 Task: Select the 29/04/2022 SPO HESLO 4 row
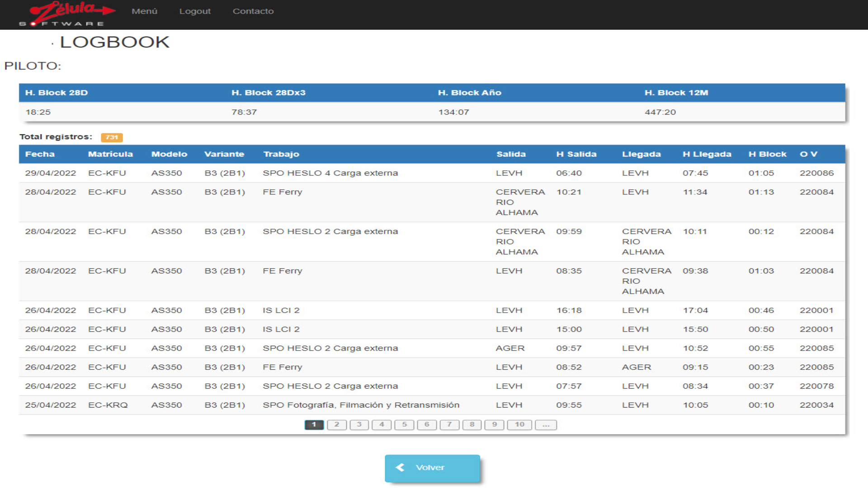point(330,173)
